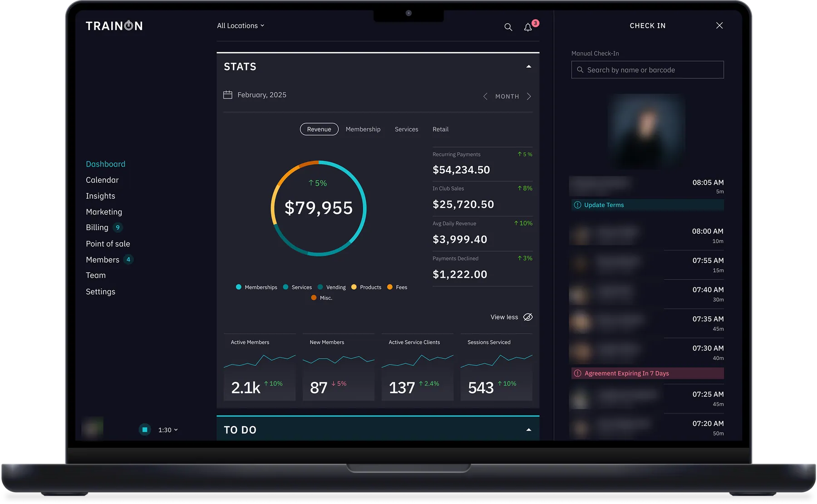Open Insights in the sidebar
This screenshot has width=817, height=504.
[100, 196]
